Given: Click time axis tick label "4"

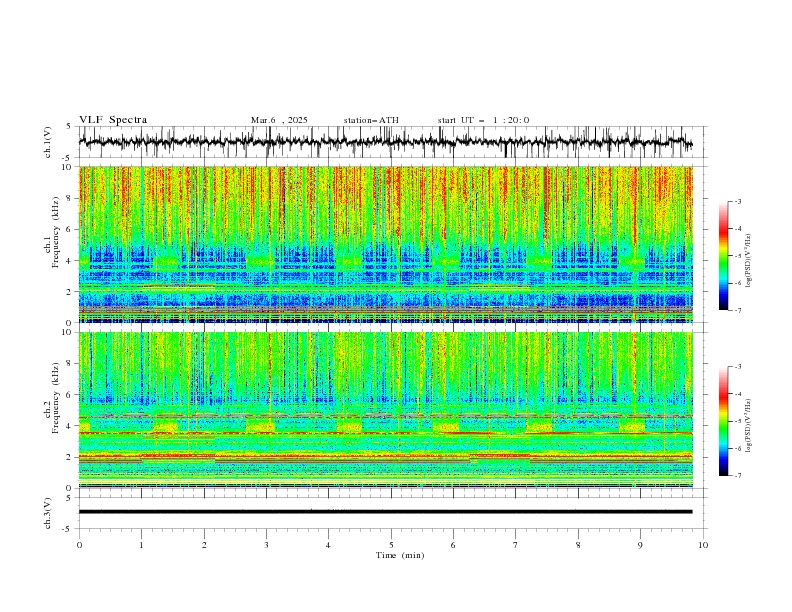Looking at the screenshot, I should [x=328, y=545].
